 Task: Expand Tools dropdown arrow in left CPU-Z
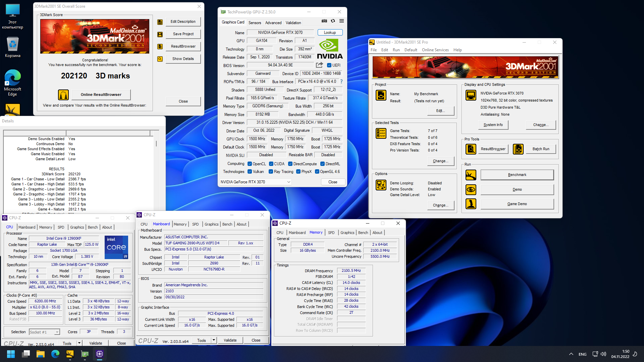tap(79, 343)
